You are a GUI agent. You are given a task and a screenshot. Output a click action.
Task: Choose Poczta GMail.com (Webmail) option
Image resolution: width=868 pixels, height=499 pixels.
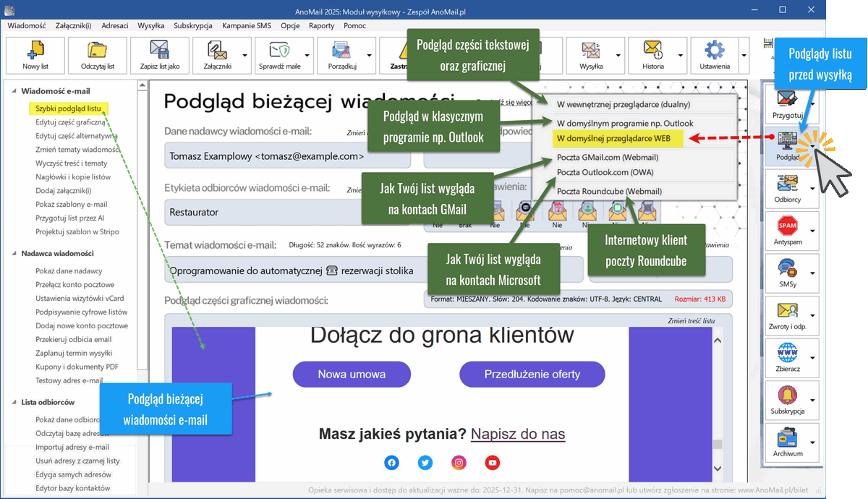(x=608, y=157)
